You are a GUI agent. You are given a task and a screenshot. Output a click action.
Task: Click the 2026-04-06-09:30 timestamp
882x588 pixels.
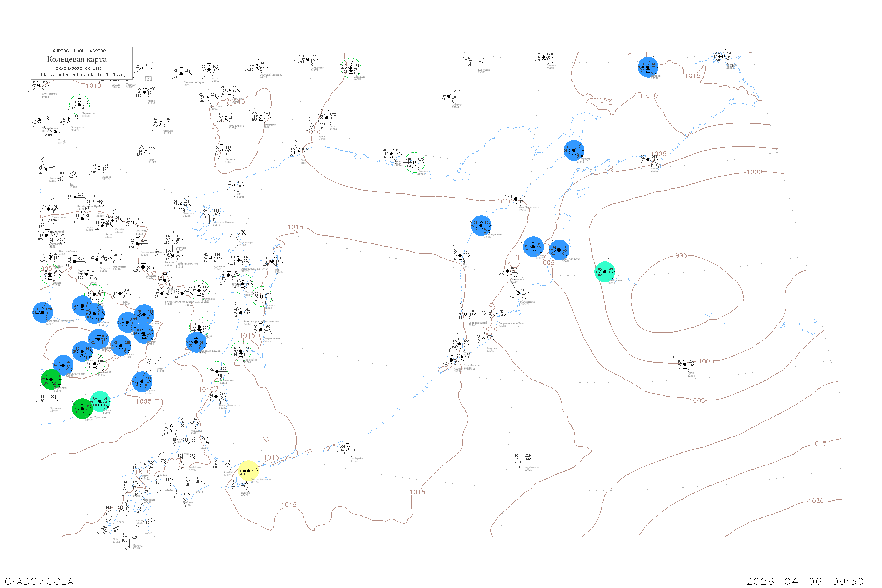coord(805,581)
